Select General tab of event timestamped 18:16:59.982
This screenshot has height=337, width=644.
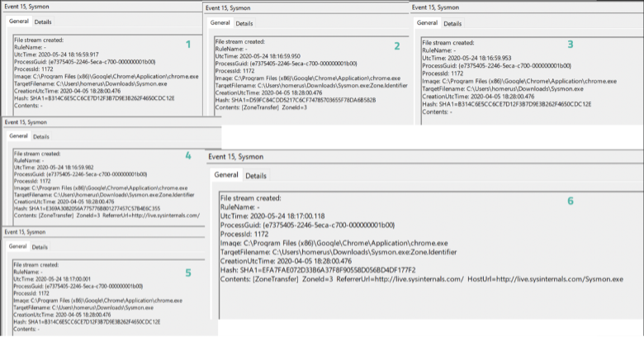coord(18,136)
